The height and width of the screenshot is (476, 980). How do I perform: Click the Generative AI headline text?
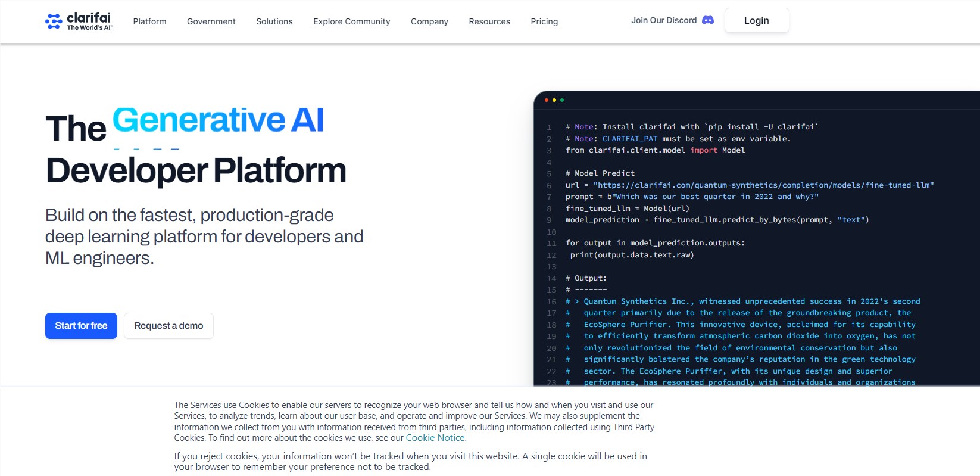pyautogui.click(x=218, y=120)
